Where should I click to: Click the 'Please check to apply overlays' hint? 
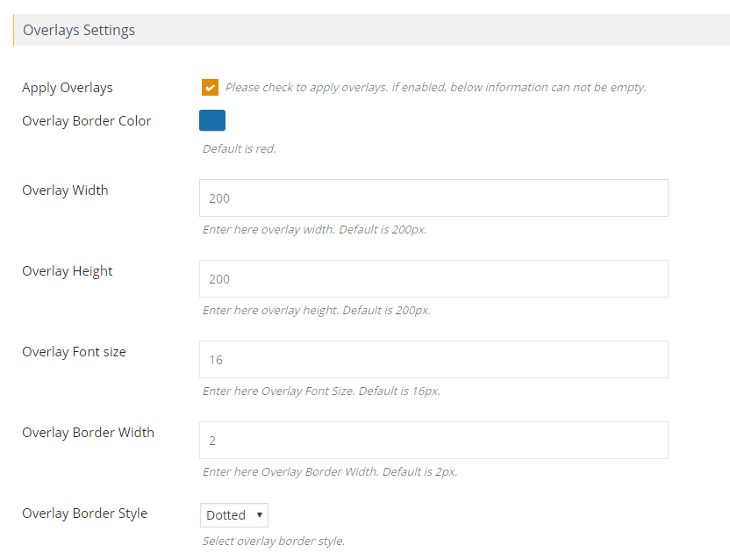click(435, 88)
